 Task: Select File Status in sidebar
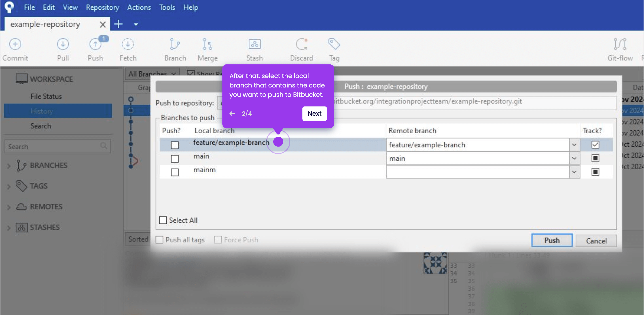coord(46,96)
